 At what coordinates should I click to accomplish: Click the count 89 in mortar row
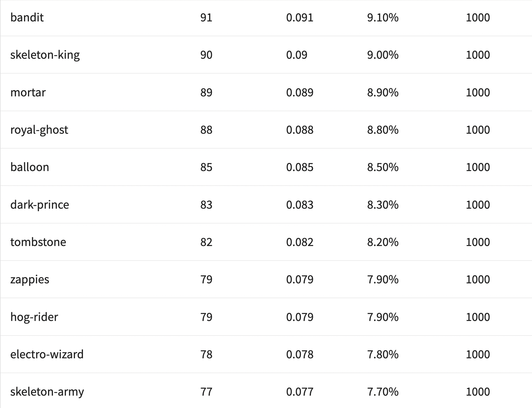[x=206, y=93]
